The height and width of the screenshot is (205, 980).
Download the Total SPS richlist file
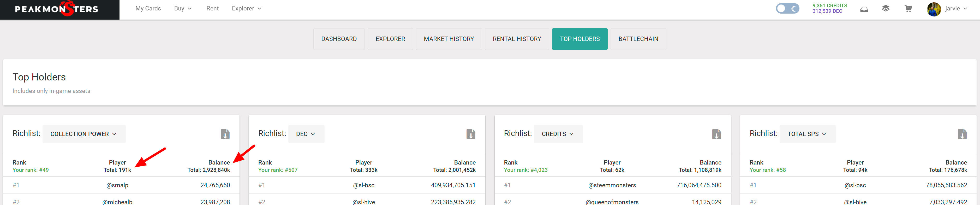(962, 134)
